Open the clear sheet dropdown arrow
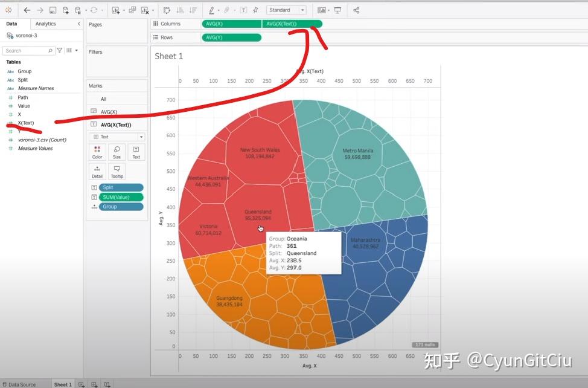The image size is (588, 388). tap(153, 10)
